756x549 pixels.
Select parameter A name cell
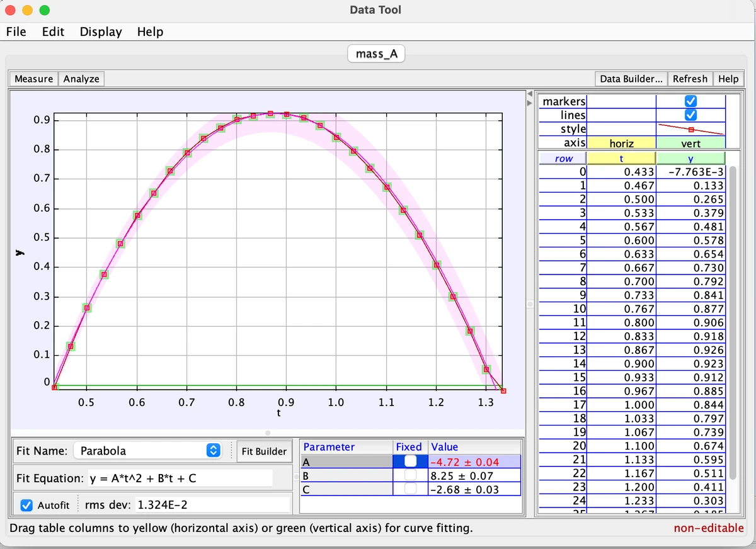pos(346,461)
